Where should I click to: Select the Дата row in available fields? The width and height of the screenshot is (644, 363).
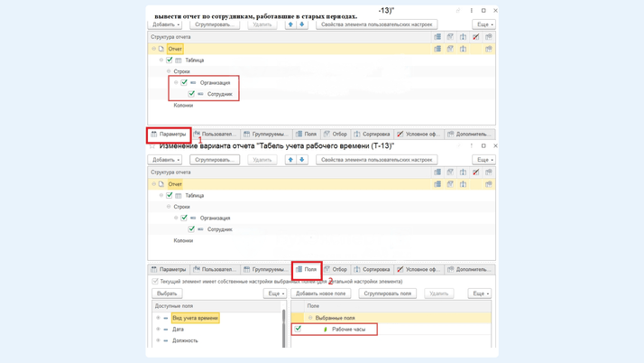coord(179,330)
